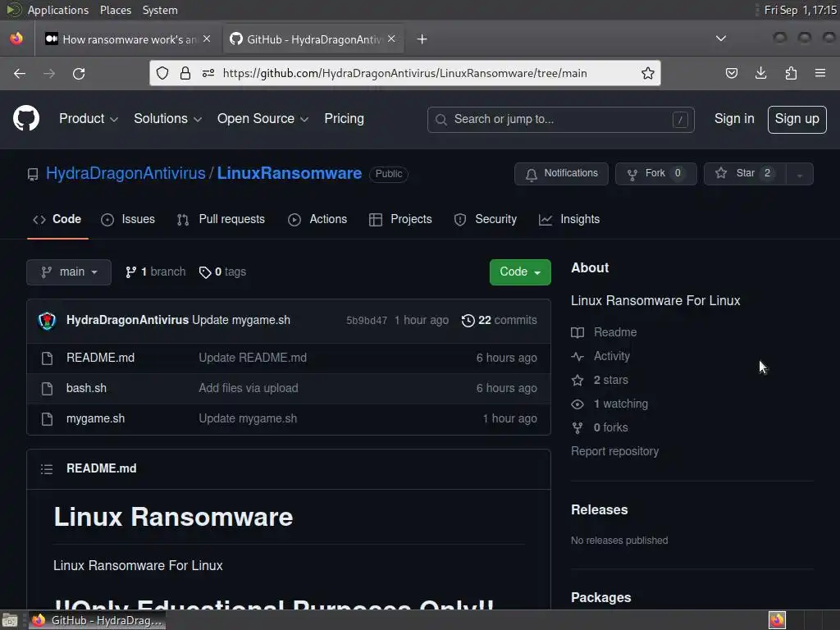This screenshot has width=840, height=630.
Task: Switch to the Pull requests tab
Action: tap(221, 220)
